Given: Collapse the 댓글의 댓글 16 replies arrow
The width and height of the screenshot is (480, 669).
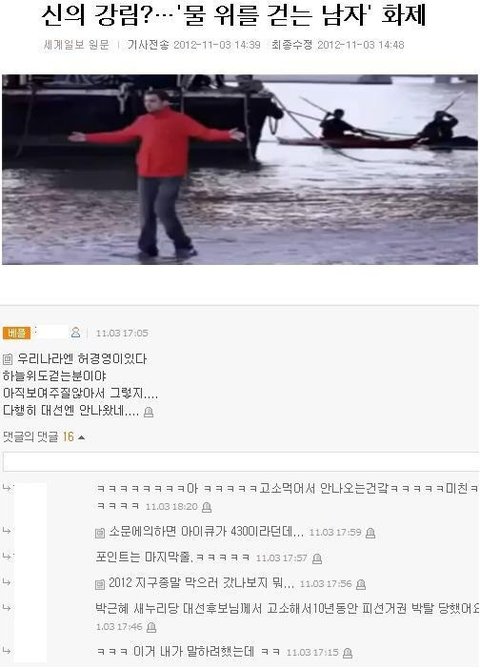Looking at the screenshot, I should (x=81, y=437).
